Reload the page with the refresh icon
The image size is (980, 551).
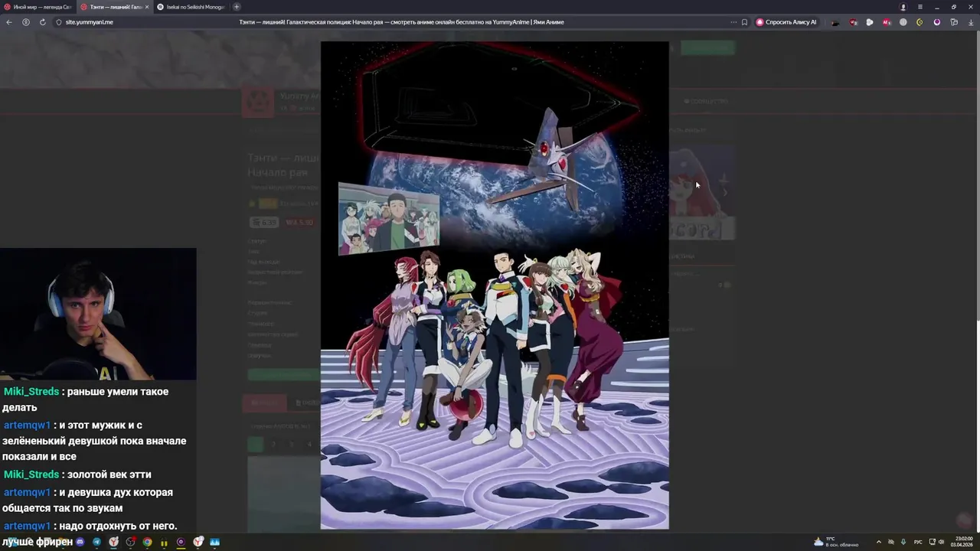(x=42, y=22)
